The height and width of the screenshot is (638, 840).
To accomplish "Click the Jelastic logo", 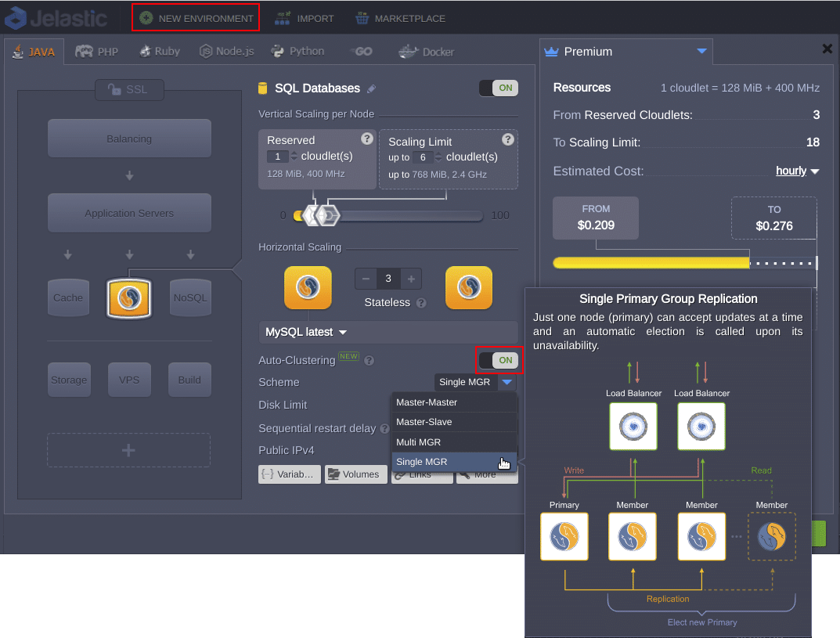I will (x=56, y=18).
